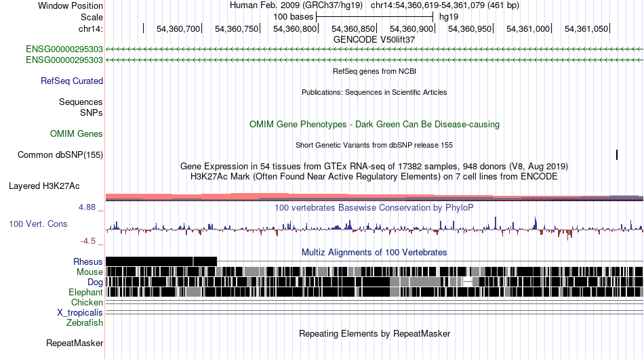Select the Dog alignment label
644x359 pixels.
click(x=95, y=282)
